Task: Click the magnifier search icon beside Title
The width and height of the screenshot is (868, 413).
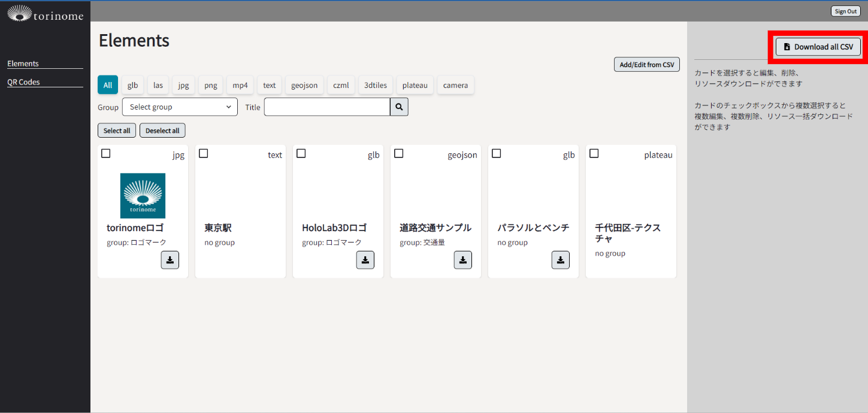Action: pos(399,107)
